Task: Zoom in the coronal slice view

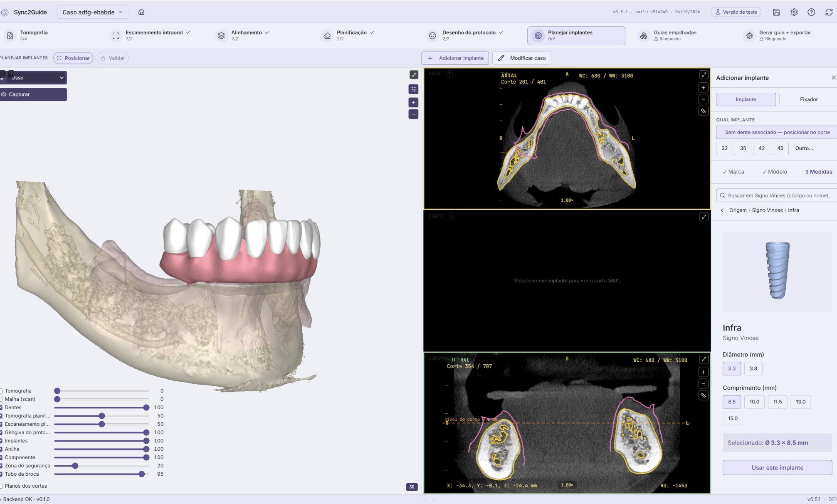Action: click(703, 372)
